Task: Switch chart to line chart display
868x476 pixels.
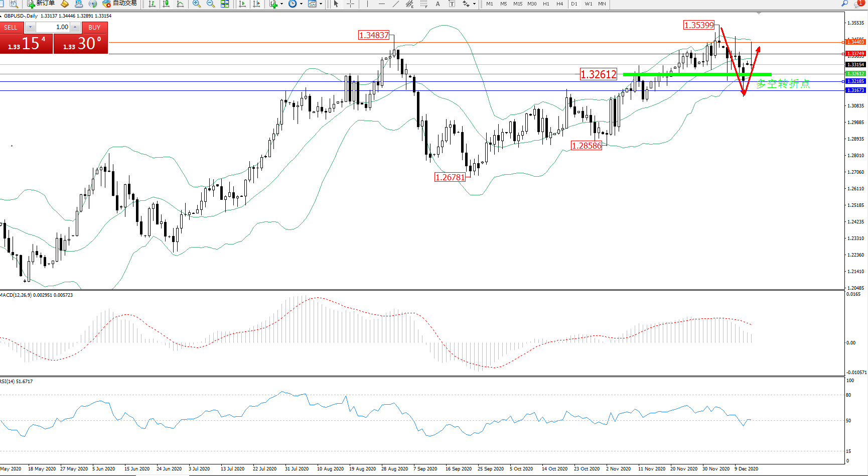Action: click(180, 4)
